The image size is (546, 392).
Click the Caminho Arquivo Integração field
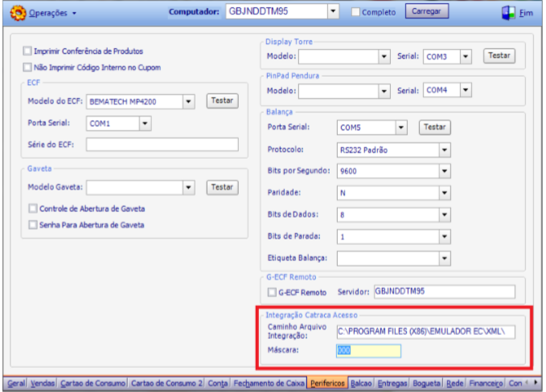(x=426, y=332)
